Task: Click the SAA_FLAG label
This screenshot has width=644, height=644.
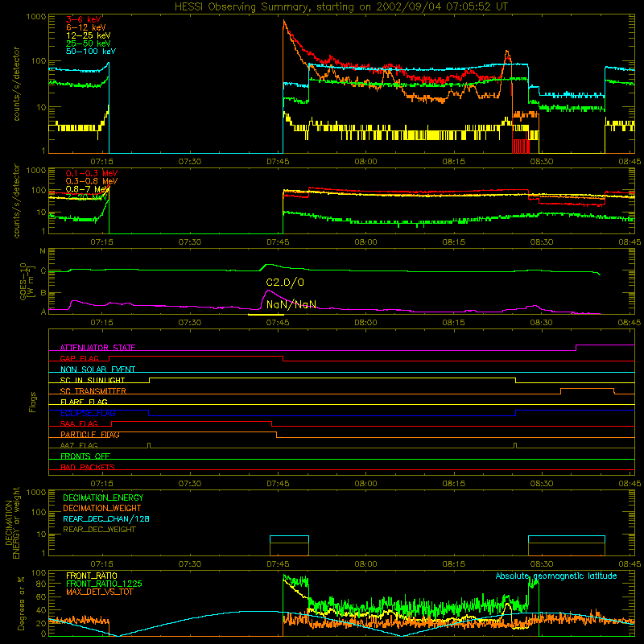Action: [79, 423]
